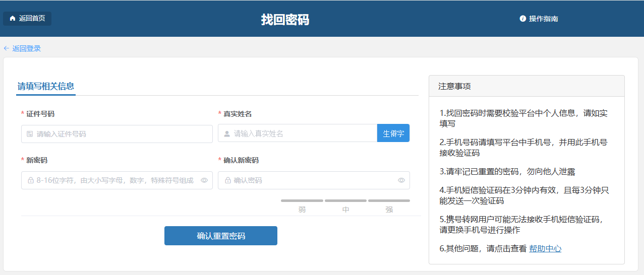
Task: Click the left arrow icon before 返回登录
Action: point(7,48)
